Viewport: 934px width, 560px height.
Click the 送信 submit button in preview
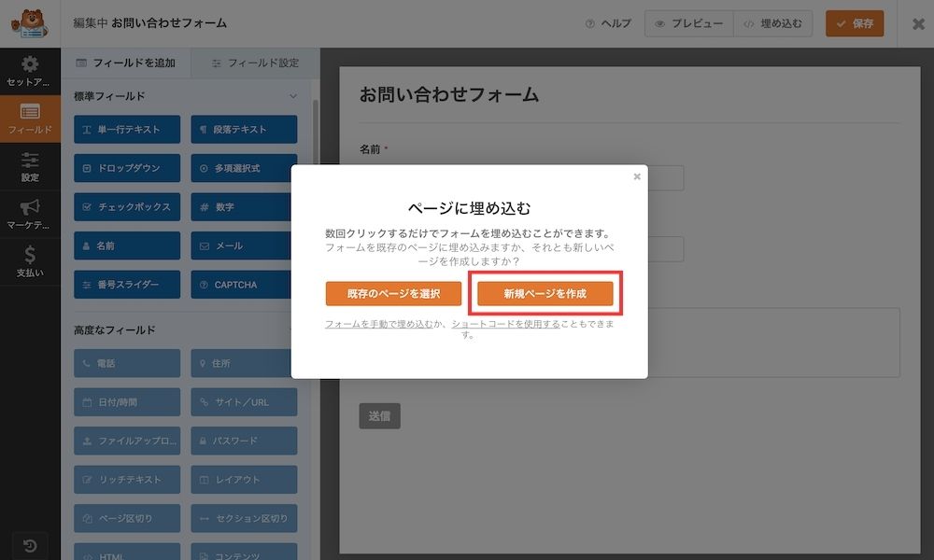[379, 416]
